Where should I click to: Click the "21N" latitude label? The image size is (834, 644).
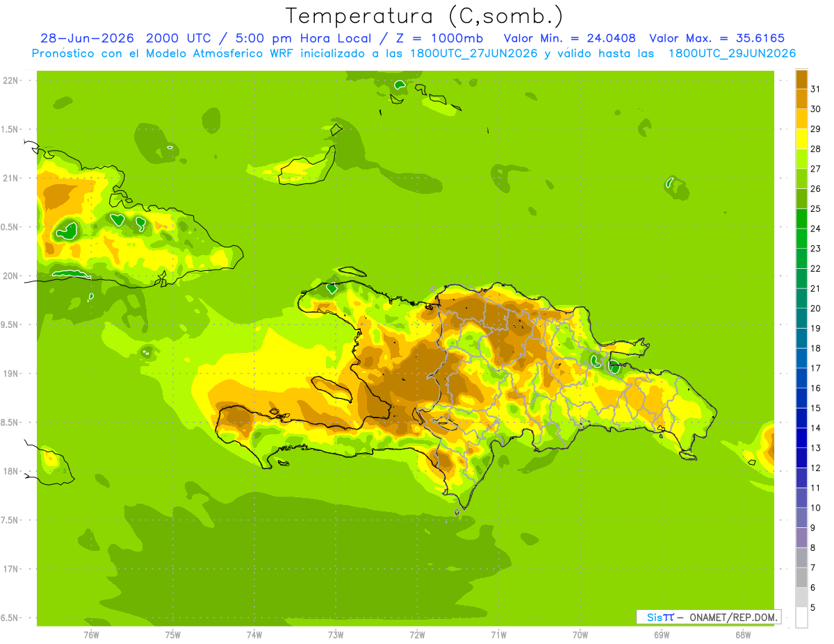tap(11, 179)
